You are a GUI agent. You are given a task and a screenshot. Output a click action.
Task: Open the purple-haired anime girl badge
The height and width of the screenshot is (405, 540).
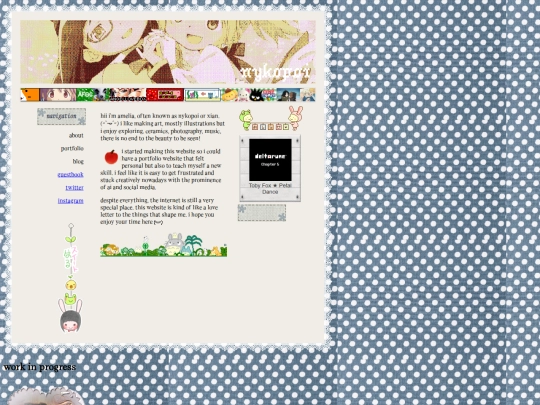point(58,95)
